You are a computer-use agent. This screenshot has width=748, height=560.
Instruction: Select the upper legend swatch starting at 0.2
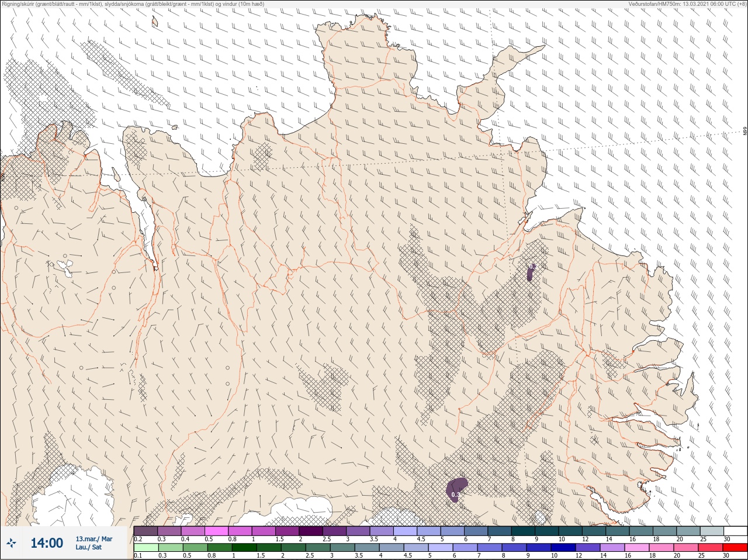pyautogui.click(x=146, y=531)
